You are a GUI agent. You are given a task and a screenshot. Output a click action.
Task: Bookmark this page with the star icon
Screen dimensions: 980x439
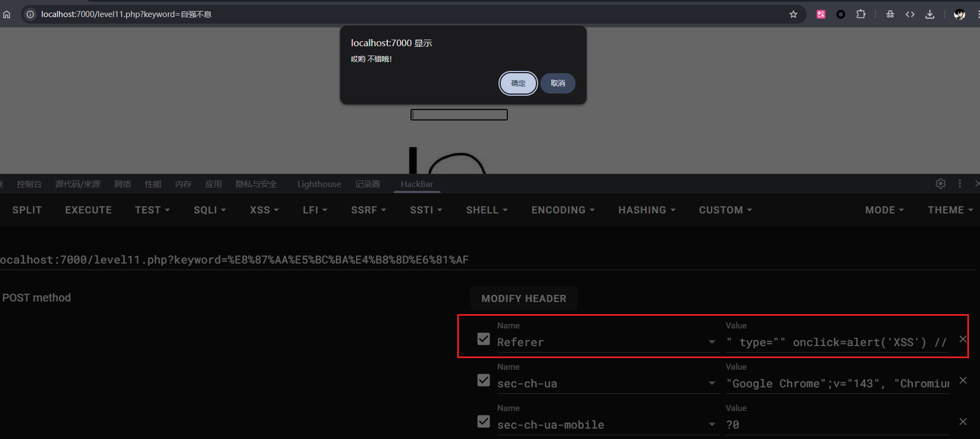pos(793,14)
